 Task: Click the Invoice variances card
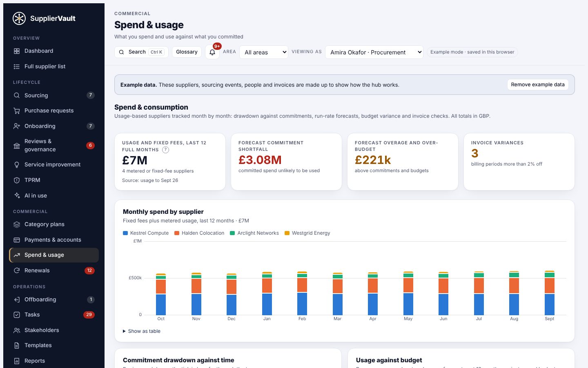click(519, 162)
